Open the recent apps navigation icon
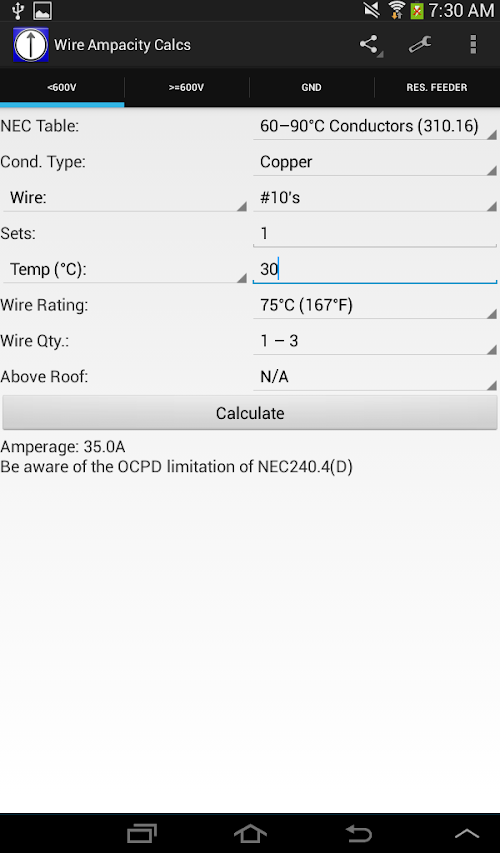This screenshot has height=853, width=500. point(141,833)
